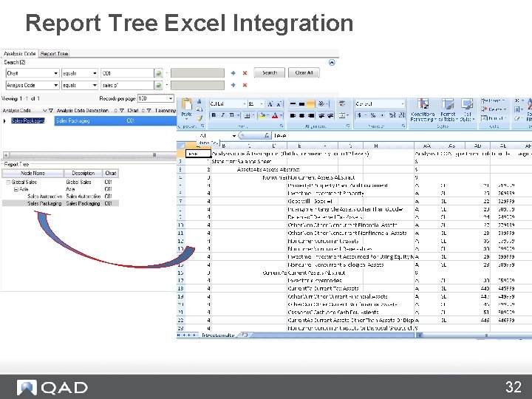Open Cell Styles gallery
Screen dimensions: 532x399
[468, 110]
